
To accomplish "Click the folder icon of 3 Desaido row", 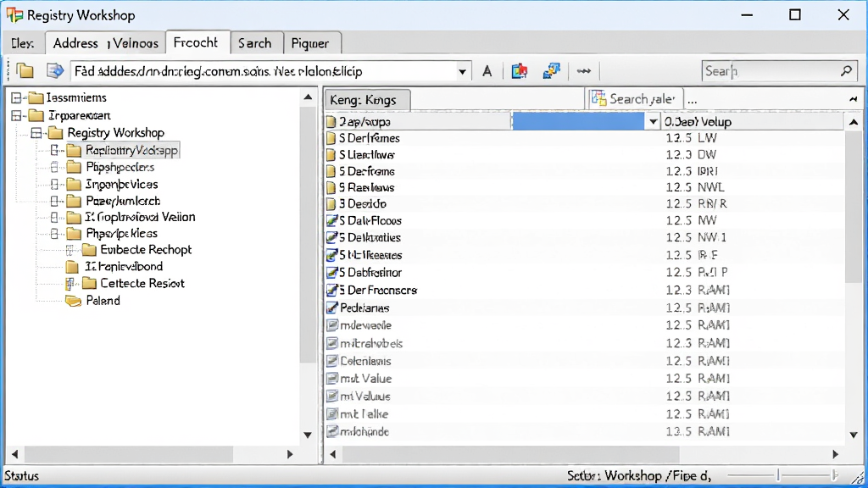I will tap(331, 204).
